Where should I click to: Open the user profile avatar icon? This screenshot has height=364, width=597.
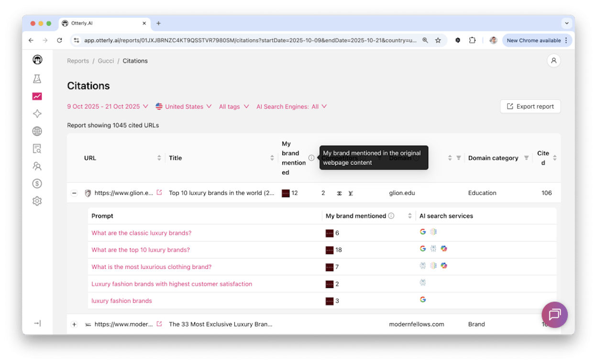553,61
